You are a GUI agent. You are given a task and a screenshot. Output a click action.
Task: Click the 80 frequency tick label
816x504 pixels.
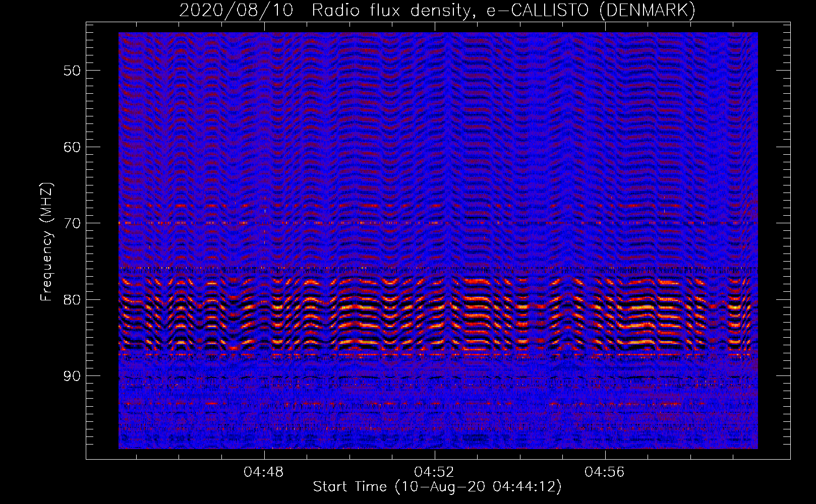coord(72,300)
